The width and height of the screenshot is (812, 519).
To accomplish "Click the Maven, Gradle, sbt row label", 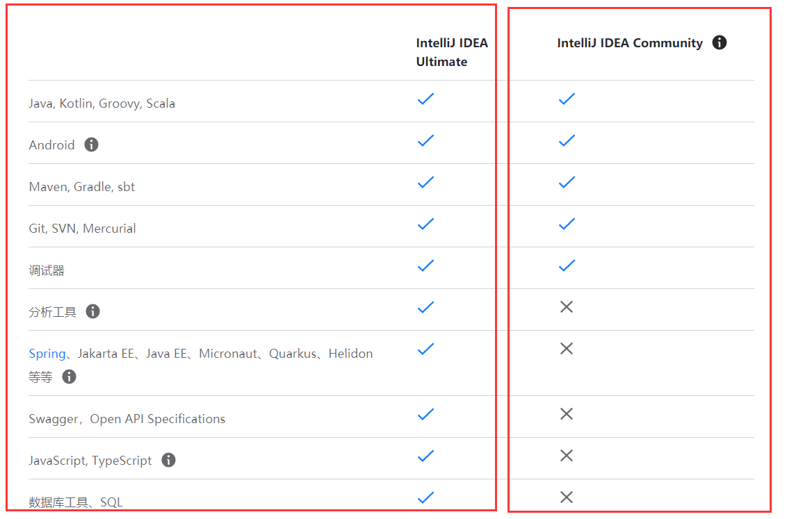I will click(82, 187).
